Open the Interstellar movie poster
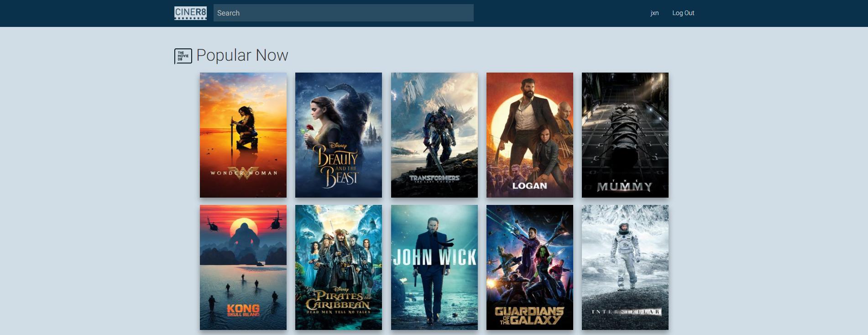 point(625,267)
